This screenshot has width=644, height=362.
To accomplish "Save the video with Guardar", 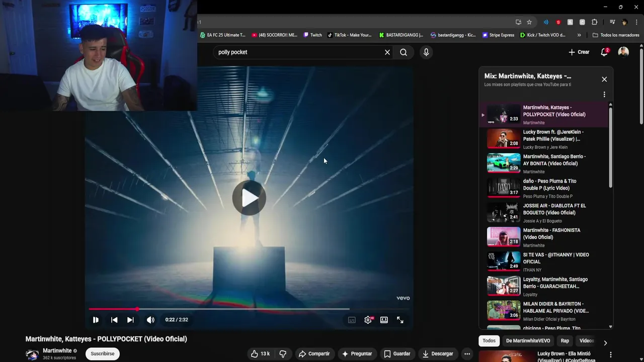I will click(x=397, y=354).
